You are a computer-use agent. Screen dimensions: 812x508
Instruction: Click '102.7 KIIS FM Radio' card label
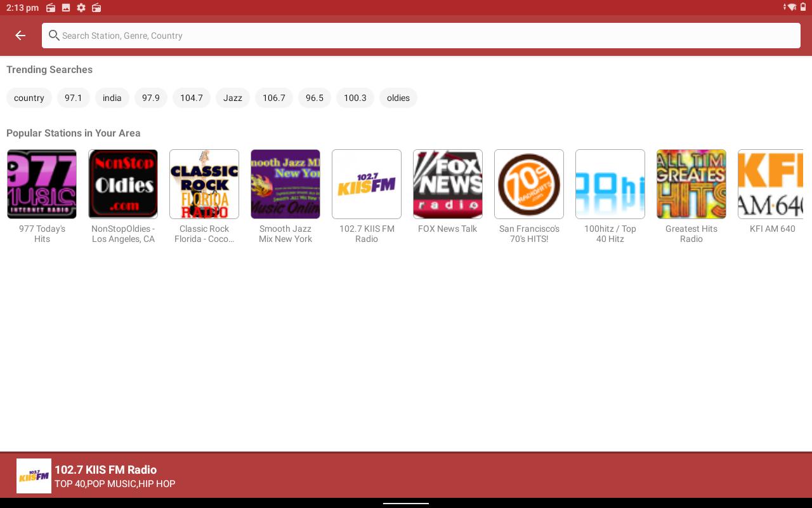(x=367, y=234)
